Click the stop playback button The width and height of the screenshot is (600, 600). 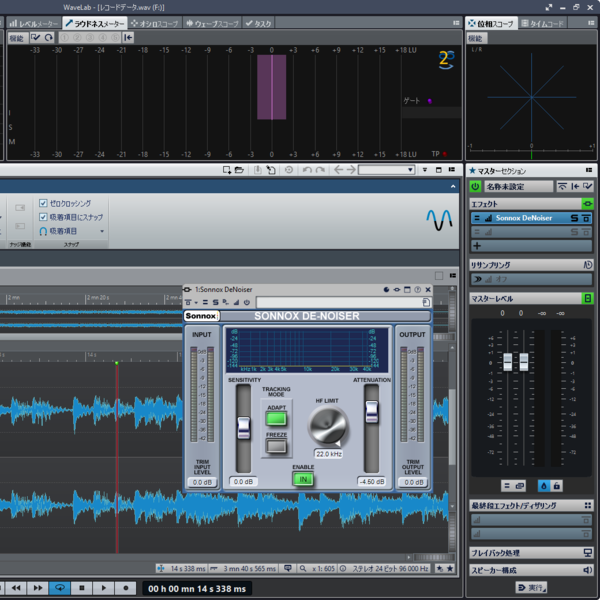coord(82,588)
